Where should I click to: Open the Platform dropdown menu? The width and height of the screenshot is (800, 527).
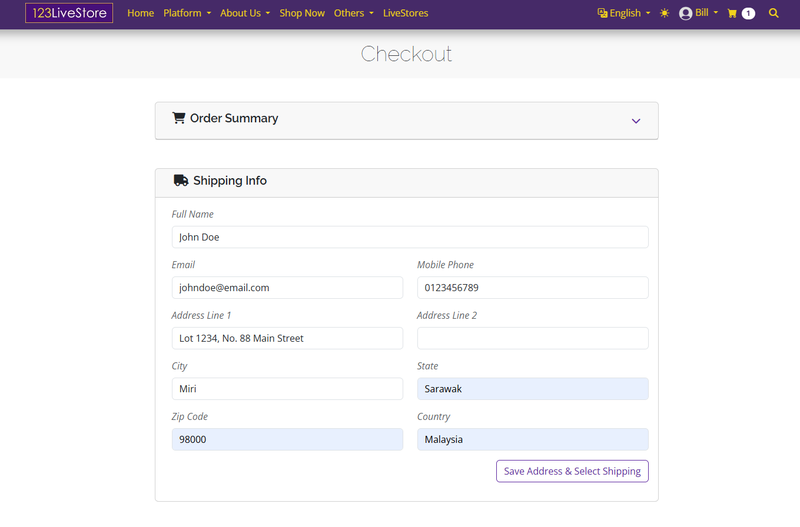pos(187,13)
